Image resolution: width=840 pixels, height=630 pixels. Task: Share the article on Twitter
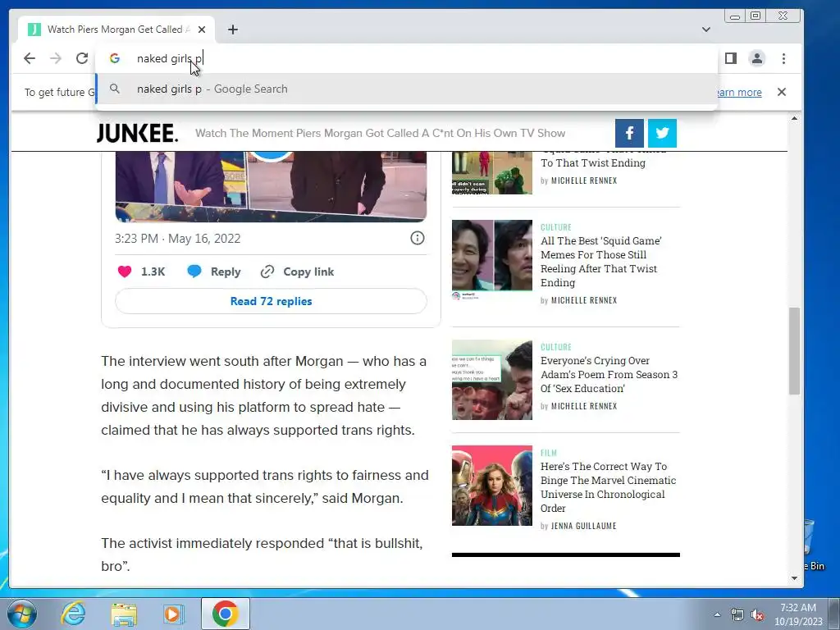662,133
